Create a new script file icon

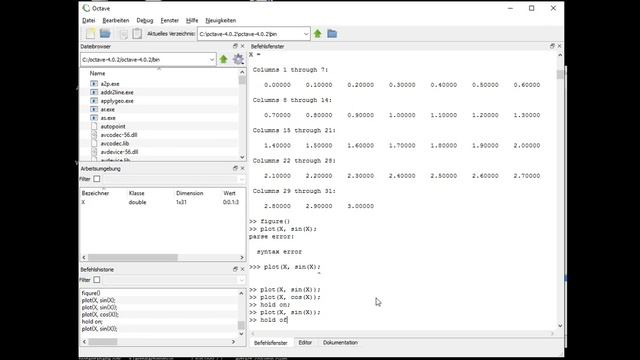click(90, 34)
